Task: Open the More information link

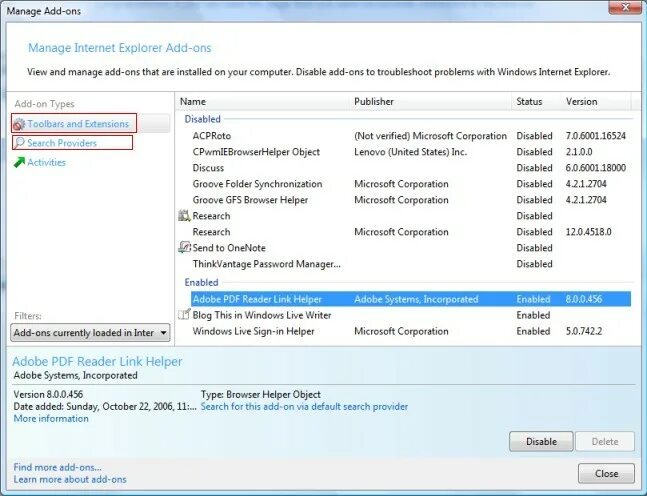Action: (x=51, y=418)
